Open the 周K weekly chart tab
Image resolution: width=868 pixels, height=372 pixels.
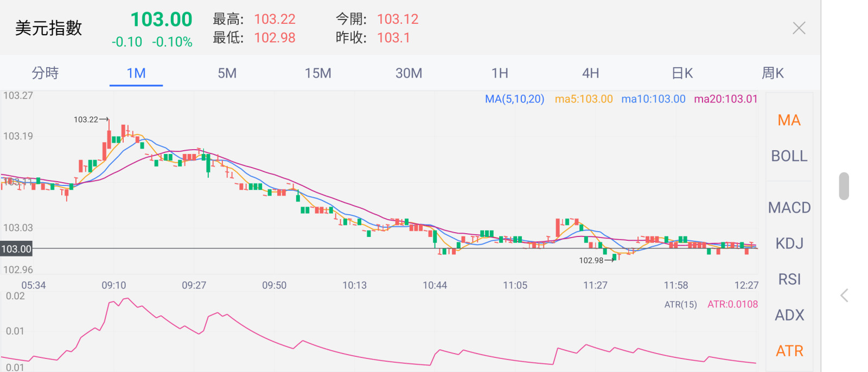tap(773, 73)
